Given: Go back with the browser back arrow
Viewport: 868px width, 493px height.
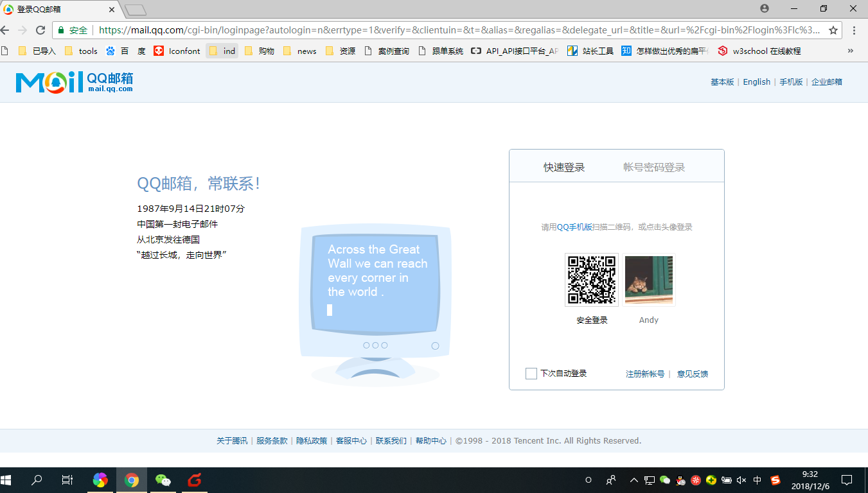Looking at the screenshot, I should pos(5,30).
